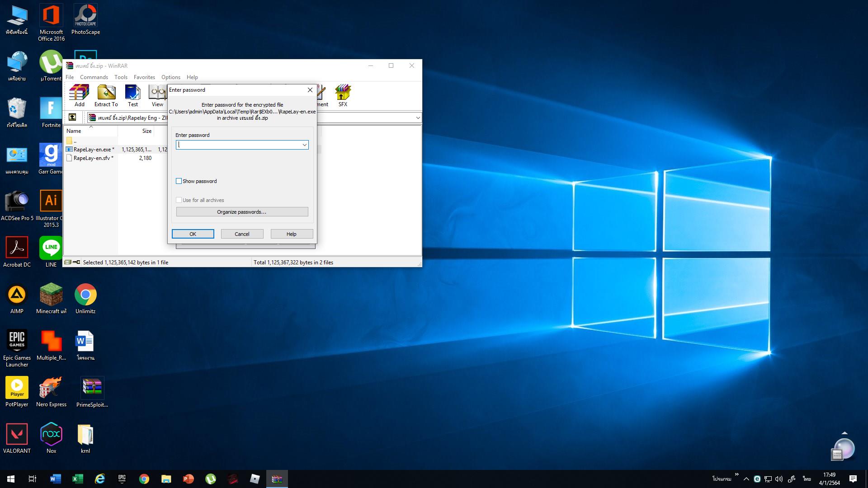Click the Organize passwords button
This screenshot has width=868, height=488.
click(x=242, y=212)
